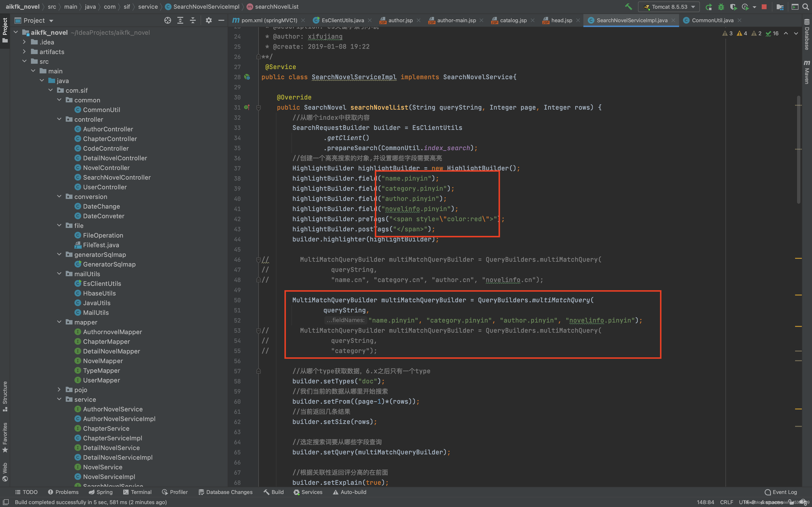Screen dimensions: 812x507
Task: Collapse the controller package folder
Action: (x=59, y=119)
